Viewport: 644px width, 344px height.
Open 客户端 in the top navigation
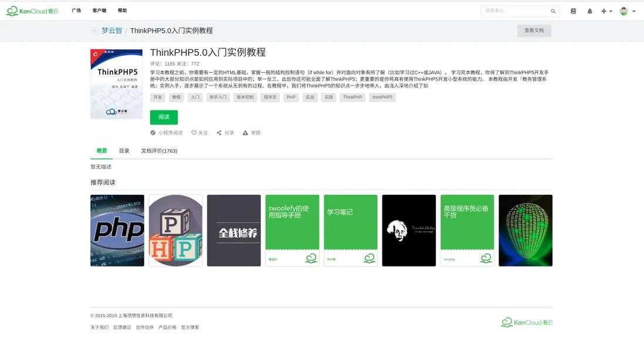[x=99, y=11]
